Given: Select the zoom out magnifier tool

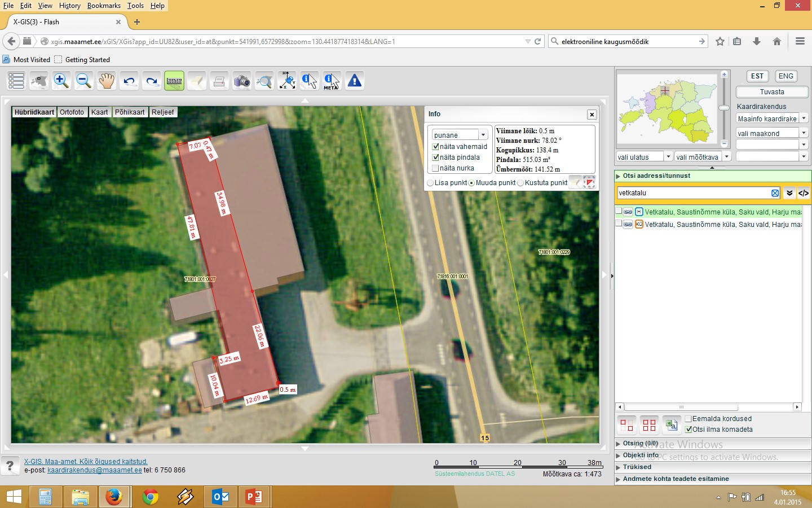Looking at the screenshot, I should (x=83, y=81).
